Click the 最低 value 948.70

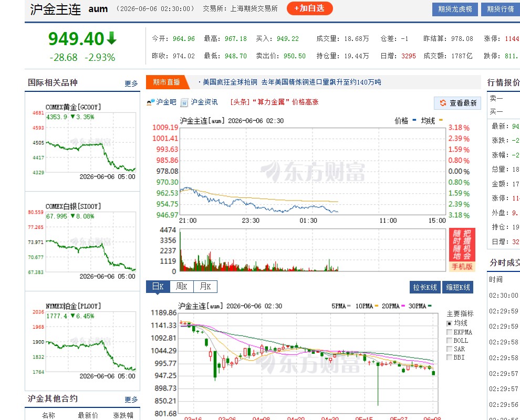pos(236,56)
